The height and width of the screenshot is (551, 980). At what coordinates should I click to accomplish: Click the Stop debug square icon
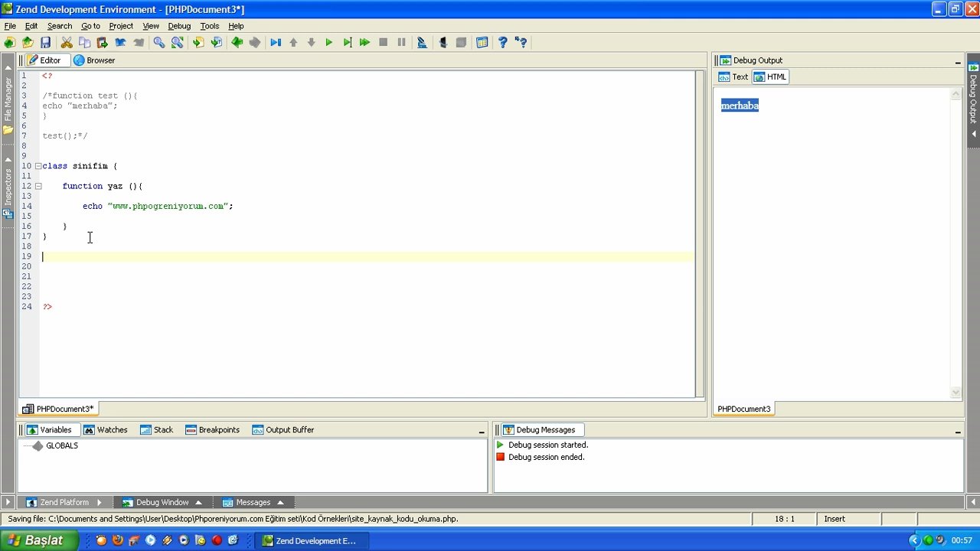(x=383, y=43)
